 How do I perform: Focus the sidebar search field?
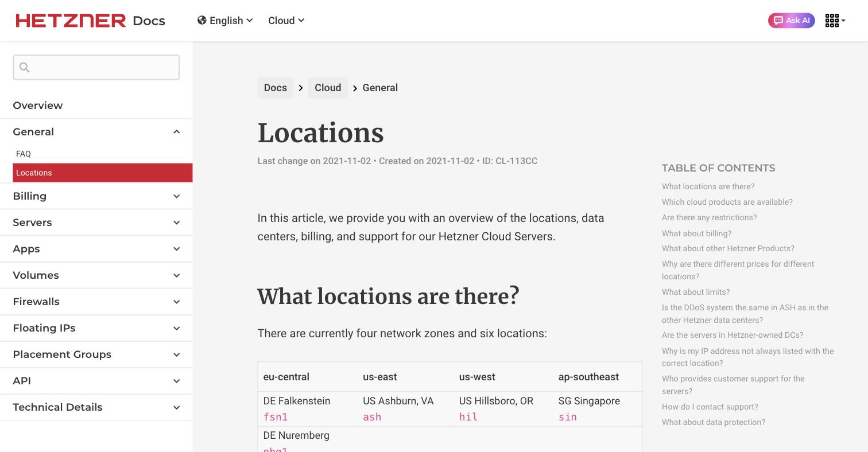point(96,67)
